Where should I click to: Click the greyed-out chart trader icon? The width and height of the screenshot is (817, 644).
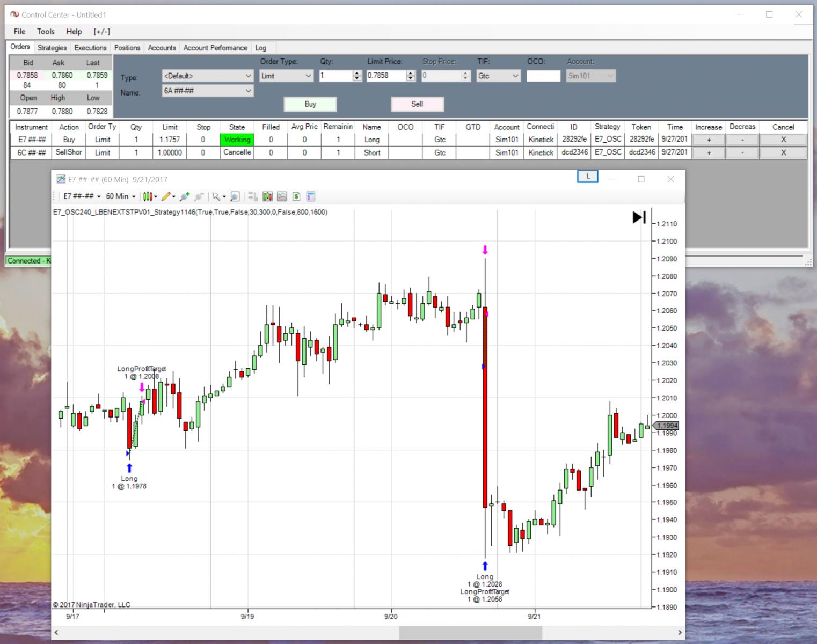253,196
